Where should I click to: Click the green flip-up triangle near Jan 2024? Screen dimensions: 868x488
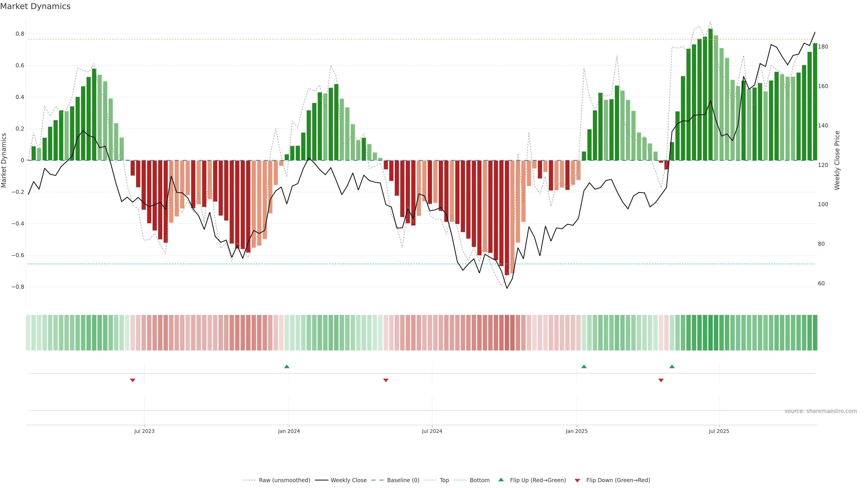[x=286, y=366]
